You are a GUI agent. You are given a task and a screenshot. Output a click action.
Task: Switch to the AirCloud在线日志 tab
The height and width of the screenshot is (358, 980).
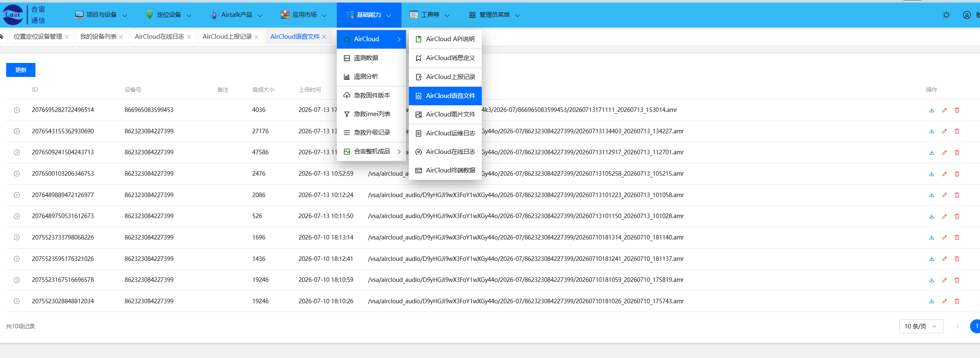(159, 37)
